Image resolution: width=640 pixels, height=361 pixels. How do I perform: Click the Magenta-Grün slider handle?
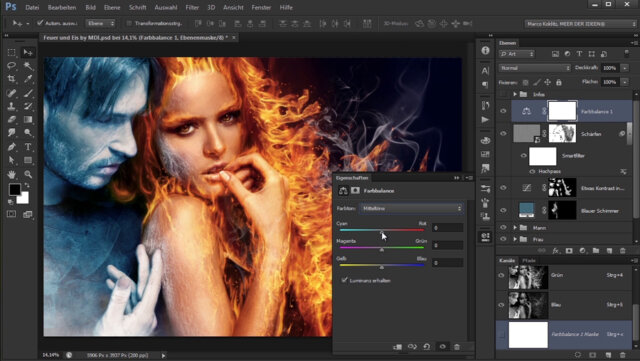382,250
